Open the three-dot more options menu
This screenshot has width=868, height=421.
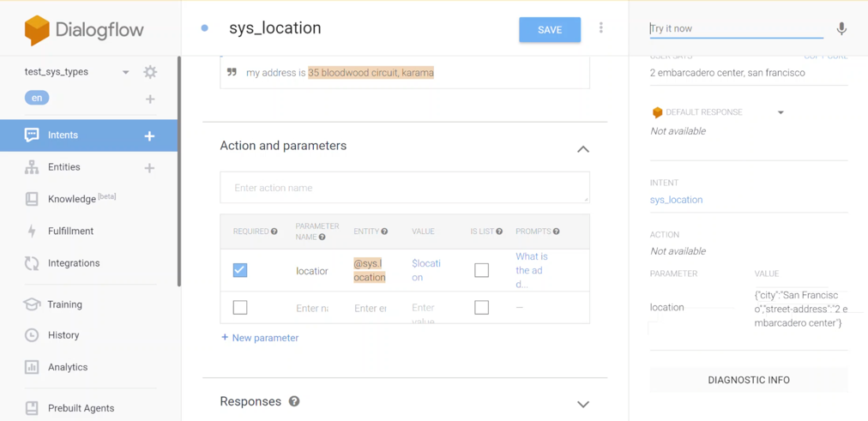click(600, 27)
